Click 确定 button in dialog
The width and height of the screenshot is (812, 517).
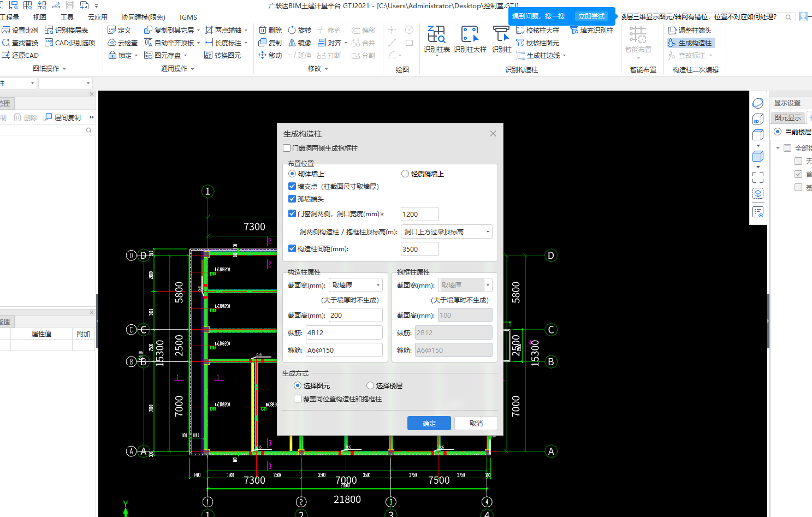429,423
